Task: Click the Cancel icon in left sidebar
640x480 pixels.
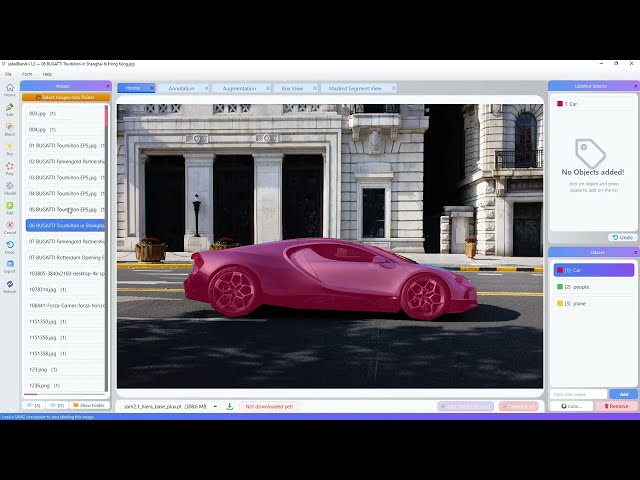Action: pos(10,227)
